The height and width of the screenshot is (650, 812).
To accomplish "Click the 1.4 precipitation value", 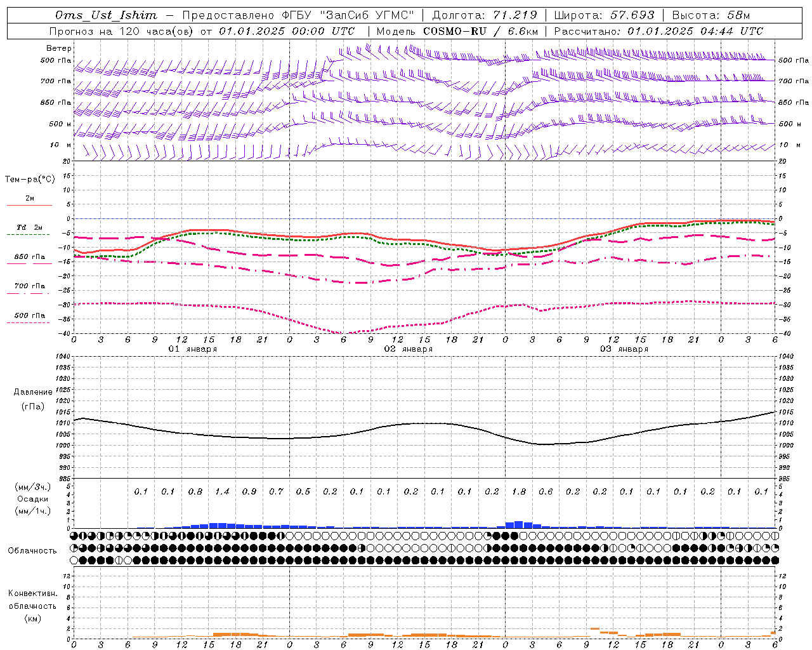I will (222, 491).
